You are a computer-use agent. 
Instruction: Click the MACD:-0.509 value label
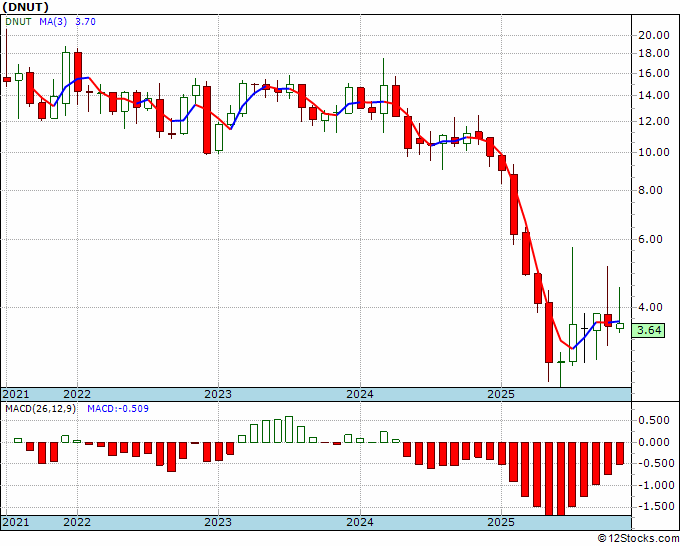(118, 409)
